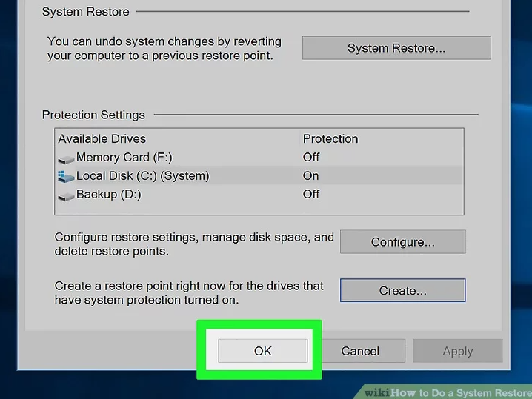Click the Protection Settings section heading
Screen dimensions: 532x399
point(93,115)
